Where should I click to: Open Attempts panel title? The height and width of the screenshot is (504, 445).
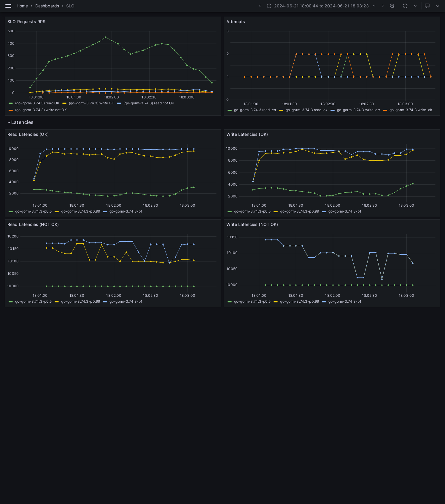point(236,22)
